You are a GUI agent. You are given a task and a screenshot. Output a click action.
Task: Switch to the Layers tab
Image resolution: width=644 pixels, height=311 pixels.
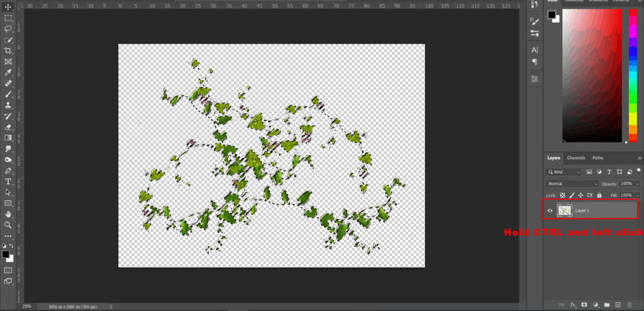click(x=553, y=158)
